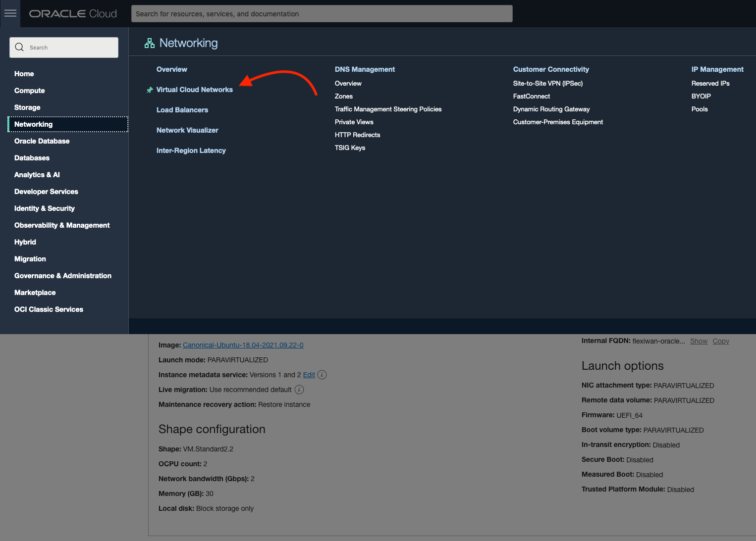Image resolution: width=756 pixels, height=541 pixels.
Task: Select Storage in the left menu
Action: tap(27, 107)
